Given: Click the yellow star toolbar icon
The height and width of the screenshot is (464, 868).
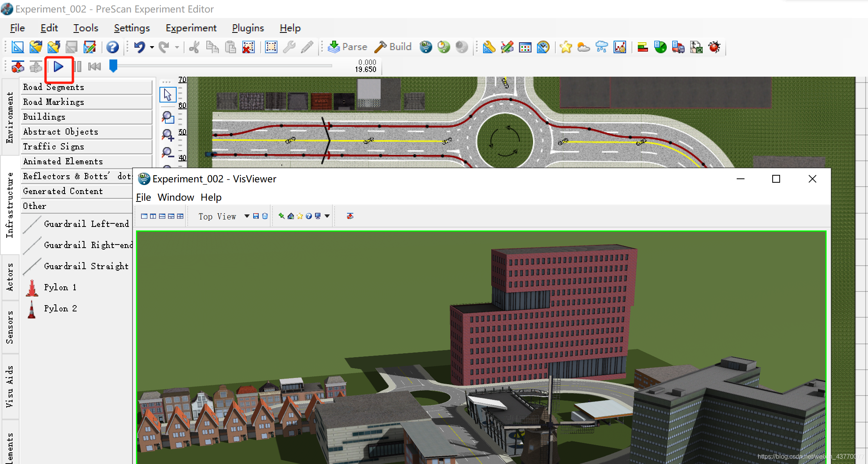Looking at the screenshot, I should click(x=566, y=47).
